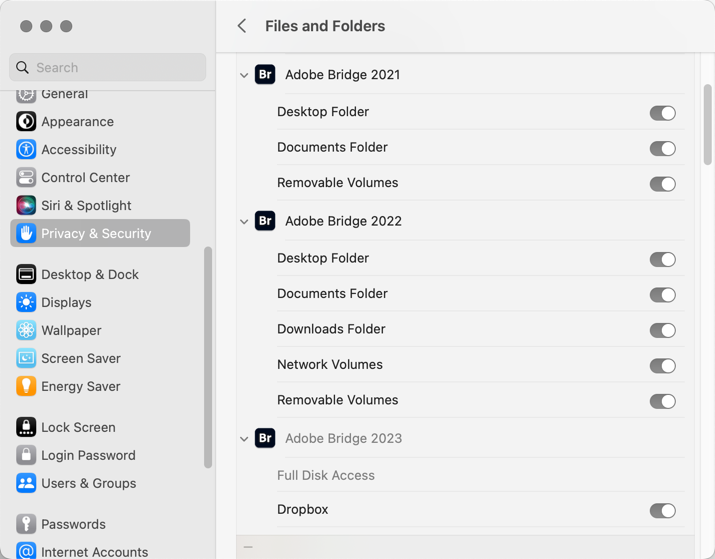This screenshot has height=559, width=715.
Task: Open Wallpaper settings icon
Action: (x=26, y=331)
